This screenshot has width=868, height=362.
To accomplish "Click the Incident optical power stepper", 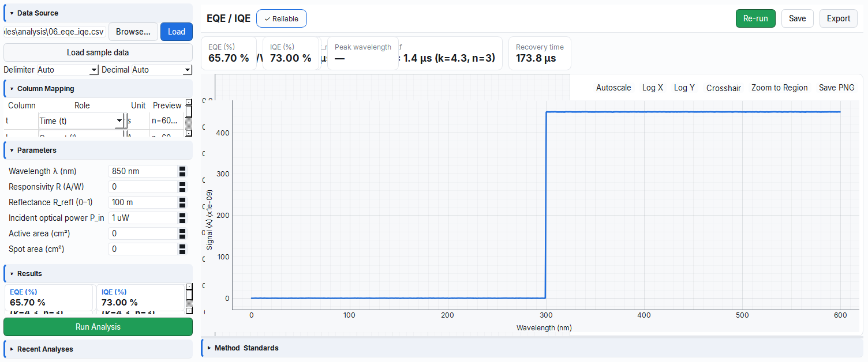I will coord(182,218).
